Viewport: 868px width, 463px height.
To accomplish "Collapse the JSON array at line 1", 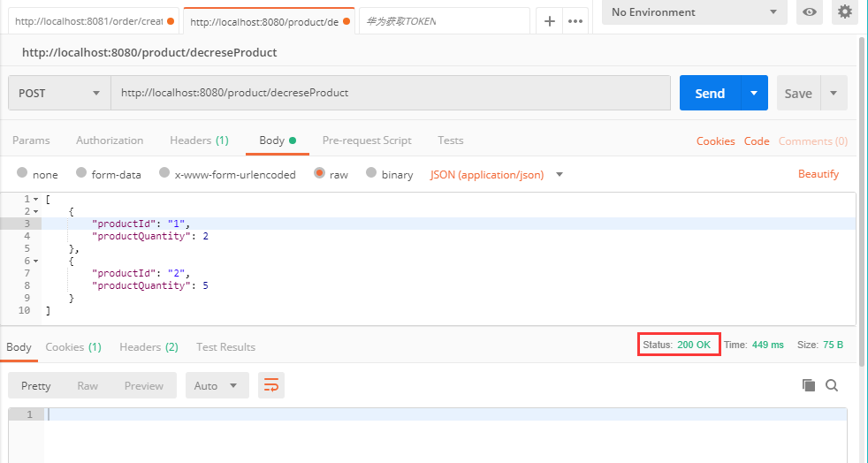I will point(36,199).
